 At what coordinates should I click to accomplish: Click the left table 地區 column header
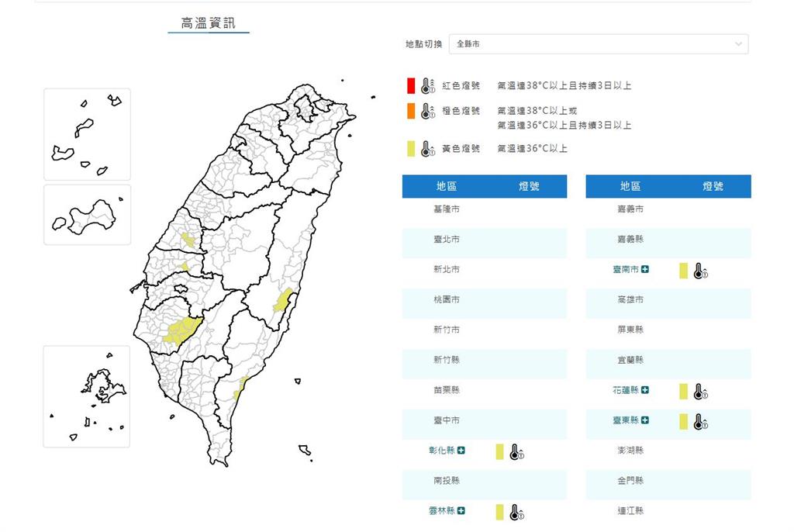pyautogui.click(x=447, y=186)
